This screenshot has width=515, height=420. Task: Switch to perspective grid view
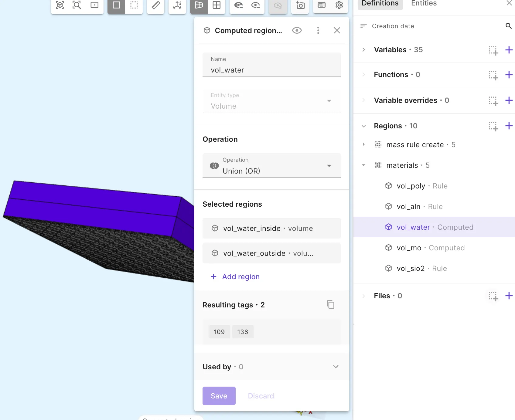tap(199, 5)
